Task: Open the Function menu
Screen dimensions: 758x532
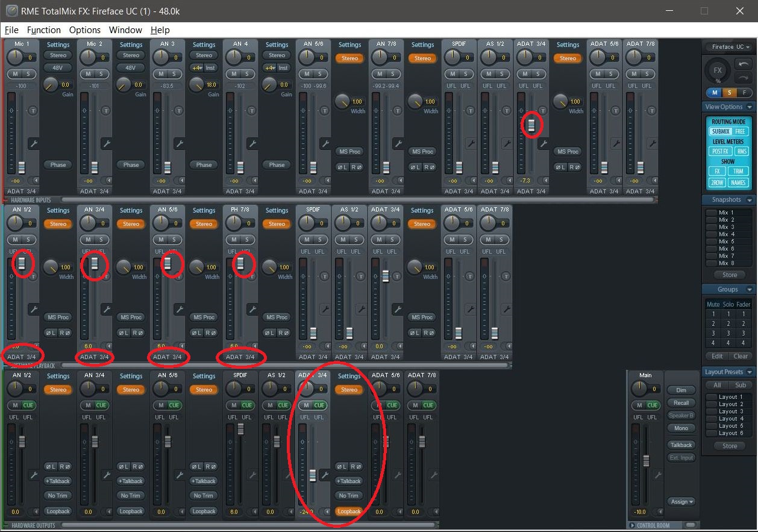Action: tap(44, 30)
